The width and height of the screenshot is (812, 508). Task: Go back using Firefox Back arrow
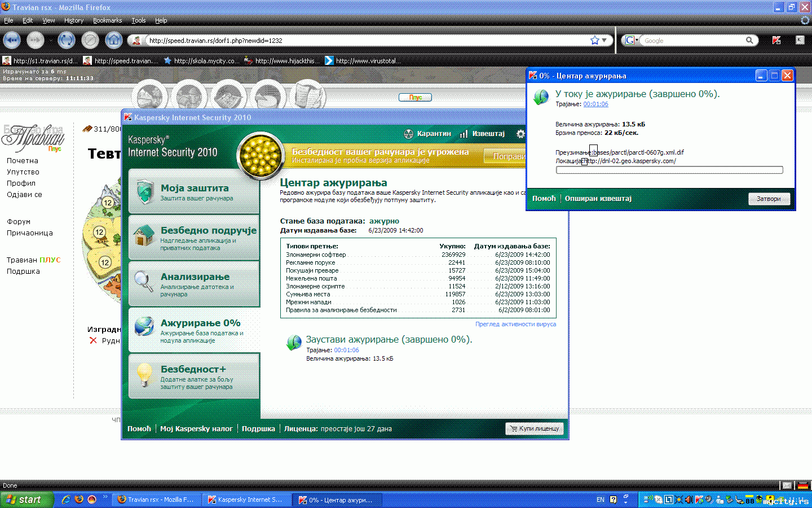tap(12, 40)
